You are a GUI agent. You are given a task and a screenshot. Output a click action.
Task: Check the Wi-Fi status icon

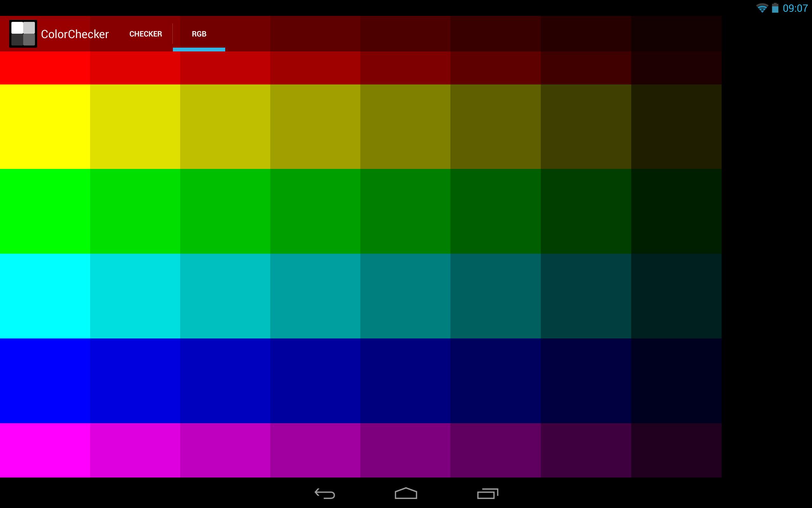pyautogui.click(x=762, y=8)
